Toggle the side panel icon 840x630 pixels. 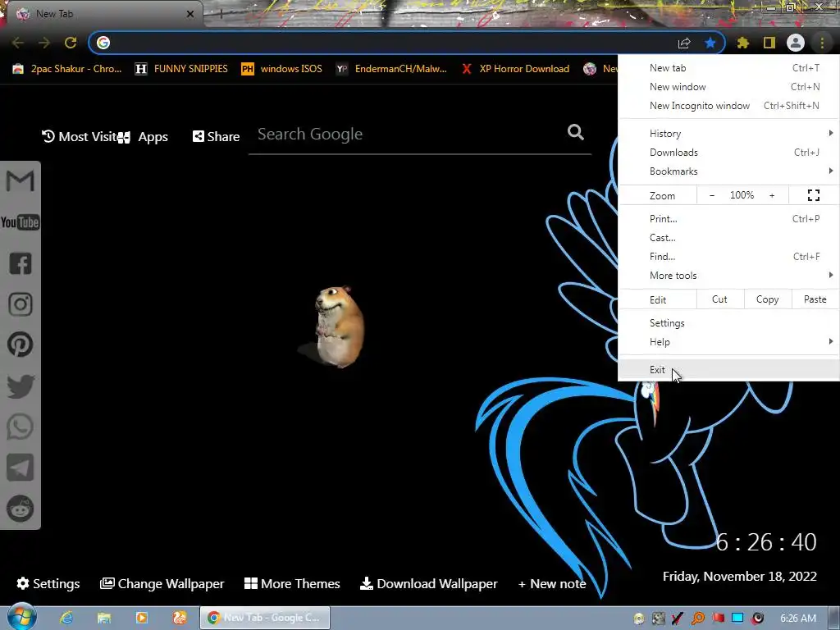[x=769, y=43]
